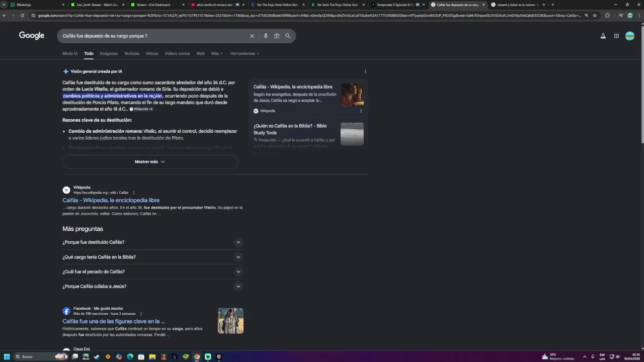Submit search with magnifying glass icon

(x=288, y=36)
